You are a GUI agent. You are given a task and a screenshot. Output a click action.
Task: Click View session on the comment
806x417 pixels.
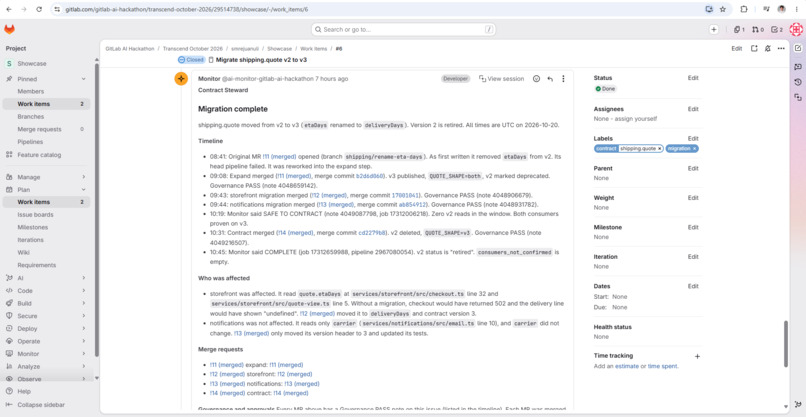pyautogui.click(x=501, y=79)
